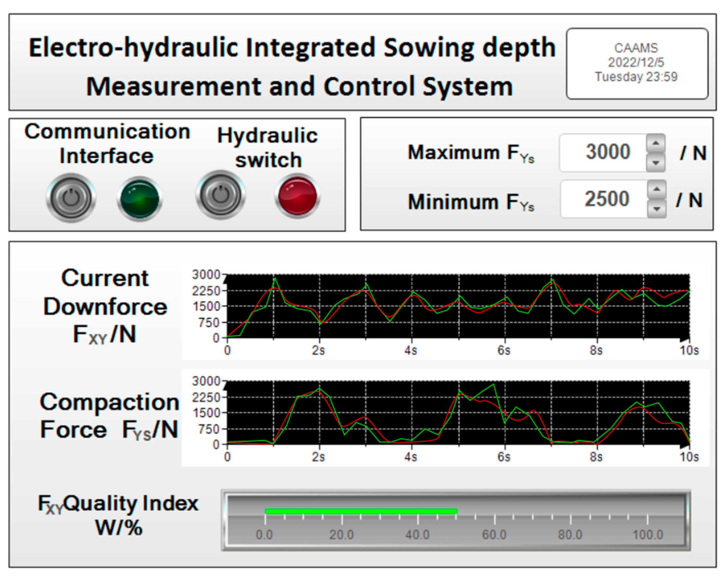Screen dimensions: 728x583
Task: Decrease Maximum FYs with down arrow
Action: pos(655,163)
